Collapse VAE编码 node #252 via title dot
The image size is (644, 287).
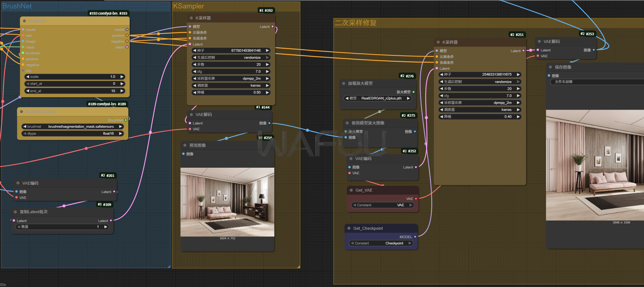pyautogui.click(x=351, y=159)
